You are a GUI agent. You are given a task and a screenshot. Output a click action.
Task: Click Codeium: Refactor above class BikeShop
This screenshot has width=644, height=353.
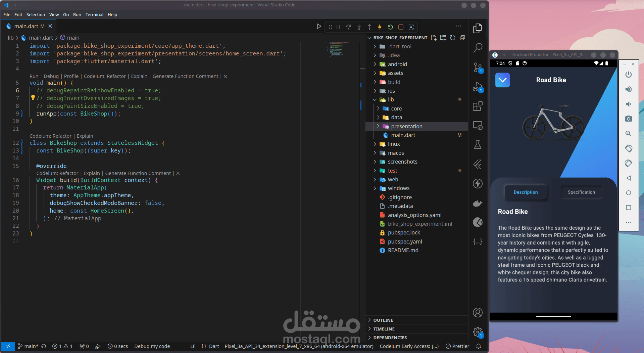pyautogui.click(x=50, y=136)
